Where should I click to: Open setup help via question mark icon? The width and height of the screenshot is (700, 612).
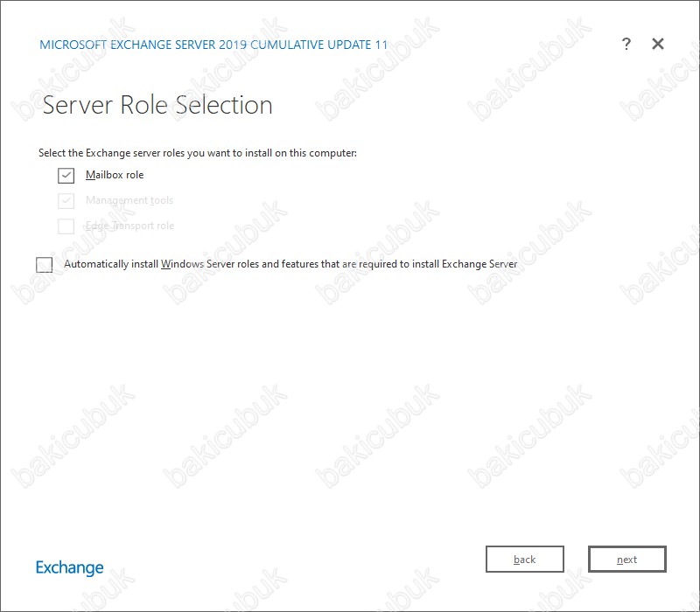tap(626, 44)
